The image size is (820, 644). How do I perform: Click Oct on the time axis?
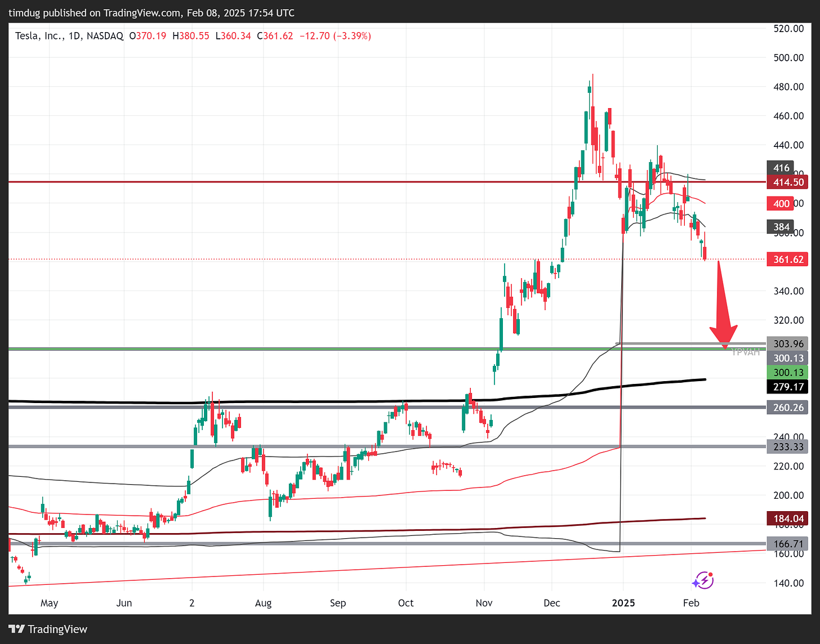click(x=405, y=603)
